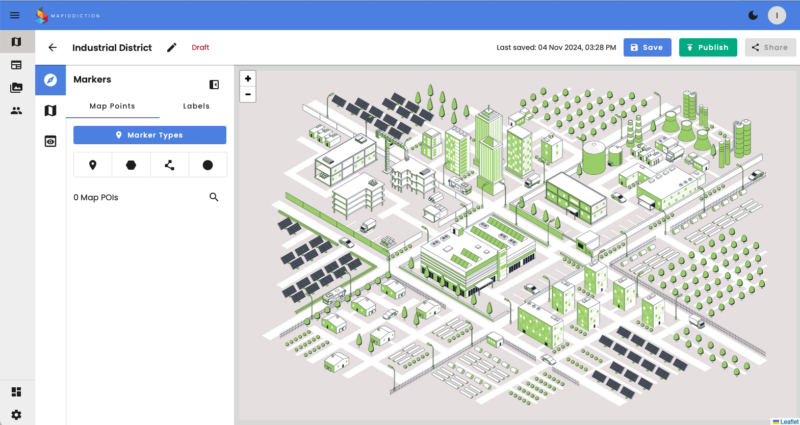Open settings gear in left sidebar

click(x=15, y=414)
